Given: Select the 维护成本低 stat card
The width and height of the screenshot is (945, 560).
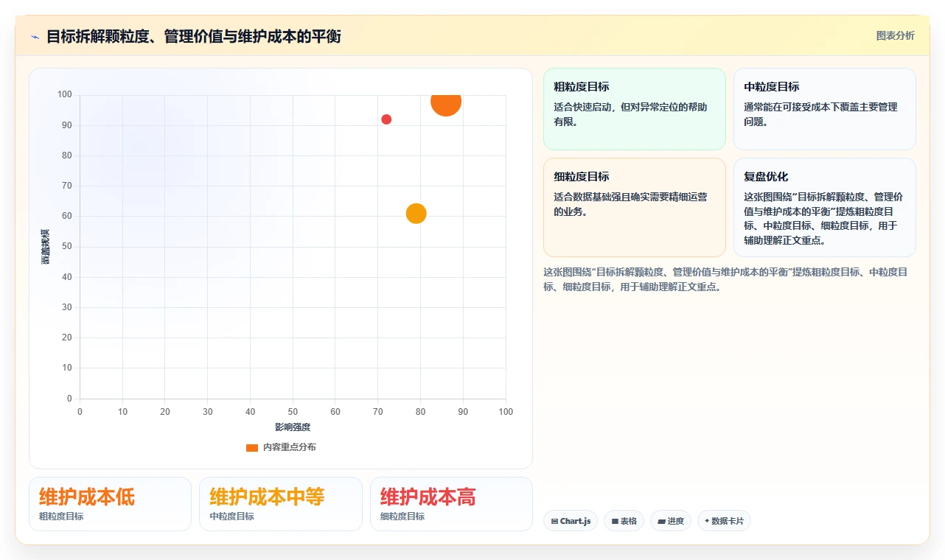Looking at the screenshot, I should (110, 504).
